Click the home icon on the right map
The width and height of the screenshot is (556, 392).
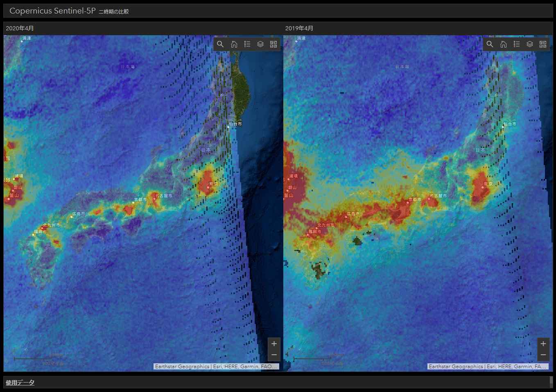(503, 44)
